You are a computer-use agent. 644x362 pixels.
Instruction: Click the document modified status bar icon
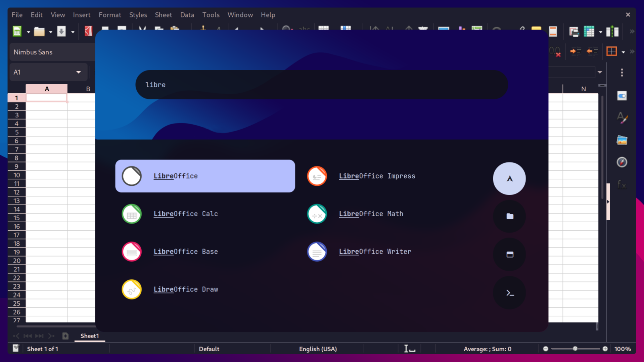(x=16, y=349)
